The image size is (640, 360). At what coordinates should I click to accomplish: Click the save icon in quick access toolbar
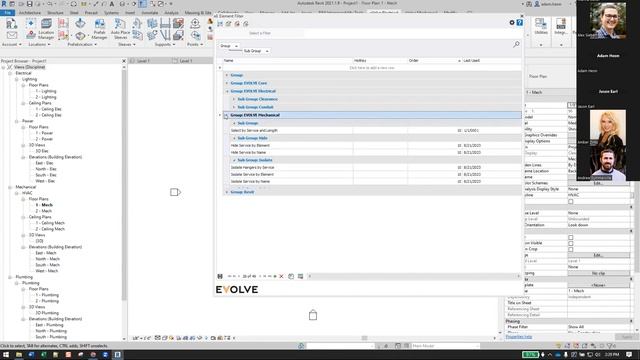coord(29,4)
